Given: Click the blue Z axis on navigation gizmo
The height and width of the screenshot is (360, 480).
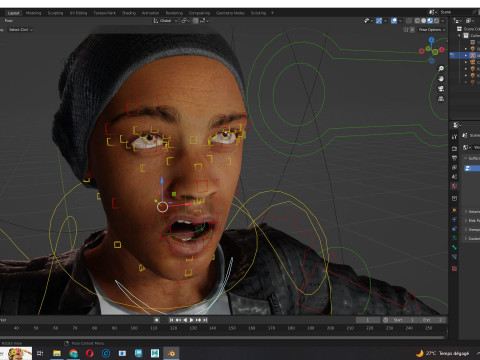Looking at the screenshot, I should tap(431, 40).
